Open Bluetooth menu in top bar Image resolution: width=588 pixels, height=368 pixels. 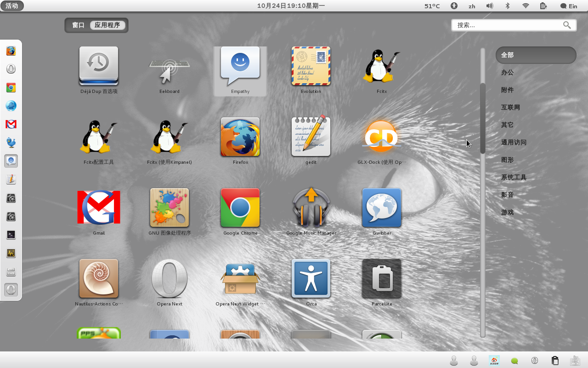coord(508,6)
